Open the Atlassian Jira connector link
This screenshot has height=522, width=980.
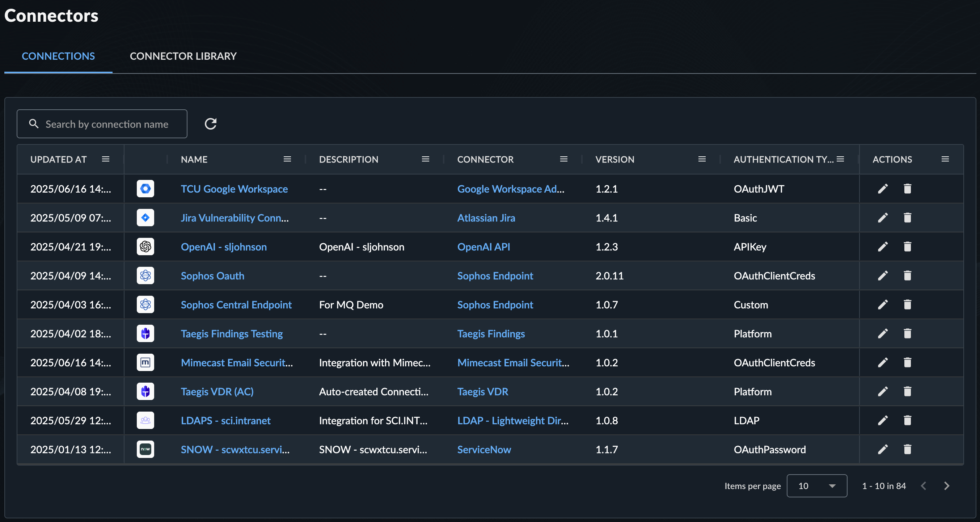point(486,218)
